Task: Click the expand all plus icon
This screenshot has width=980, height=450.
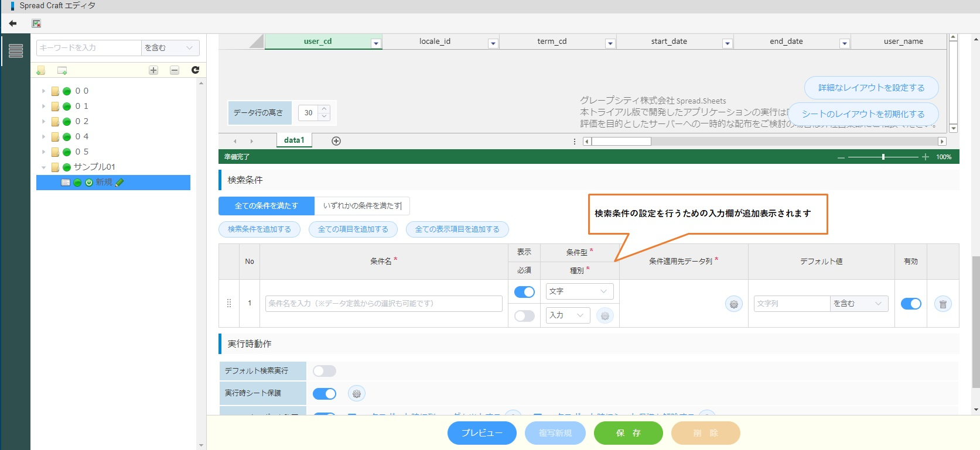Action: [153, 70]
